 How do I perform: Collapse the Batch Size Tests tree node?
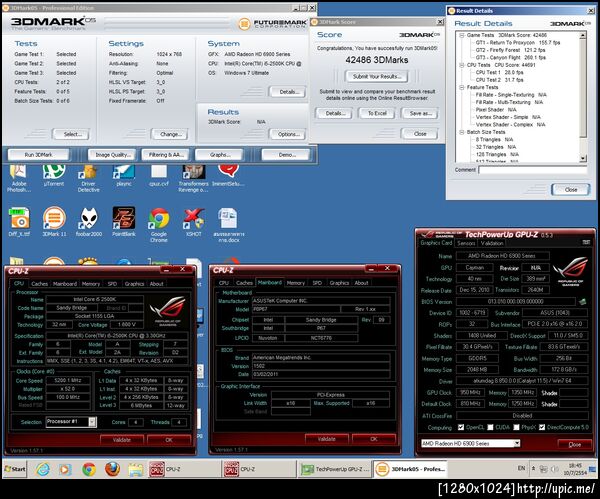(x=461, y=132)
